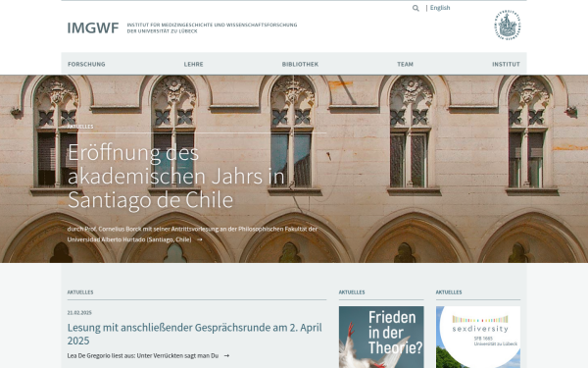Open the Frieden in der Theorie? poster thumbnail
Screen dimensions: 588x368
381,337
